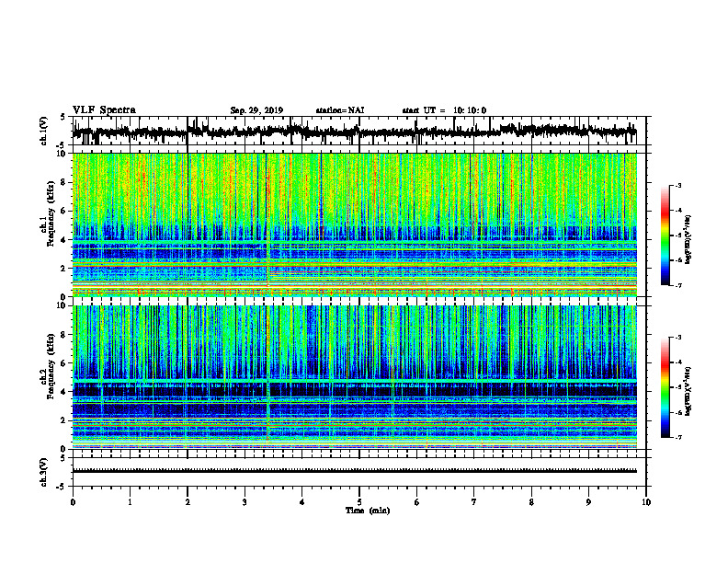Image resolution: width=728 pixels, height=563 pixels.
Task: Click the "Time (min)" axis label
Action: (368, 511)
